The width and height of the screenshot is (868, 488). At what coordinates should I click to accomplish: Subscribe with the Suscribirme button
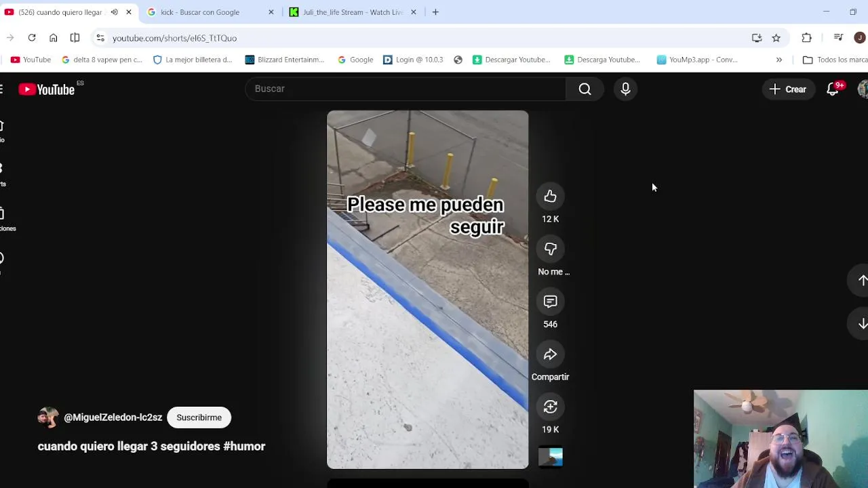pyautogui.click(x=199, y=418)
